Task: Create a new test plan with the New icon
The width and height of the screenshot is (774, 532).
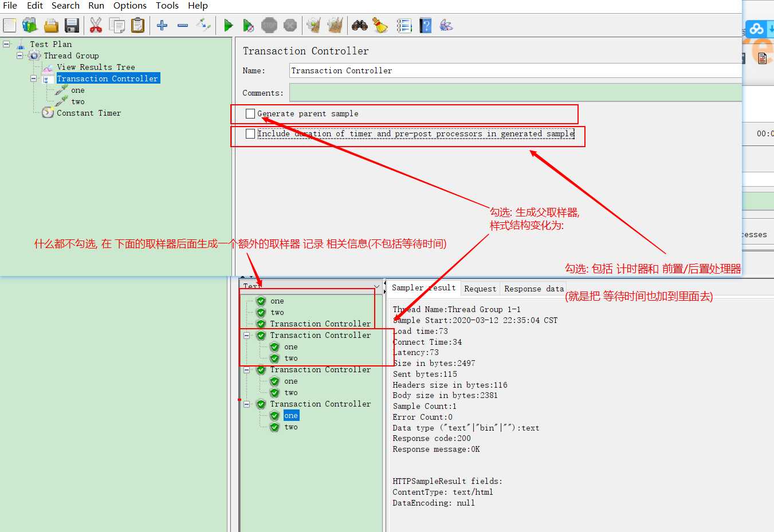Action: [x=10, y=25]
